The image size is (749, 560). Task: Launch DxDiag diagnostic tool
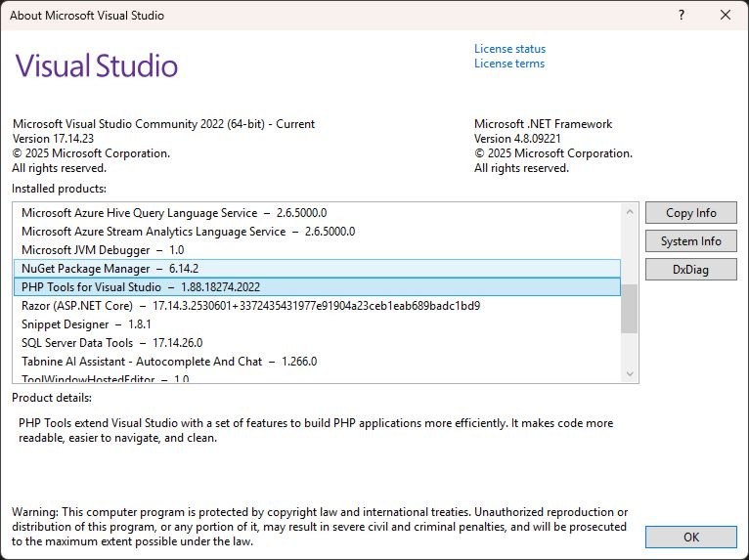[690, 270]
